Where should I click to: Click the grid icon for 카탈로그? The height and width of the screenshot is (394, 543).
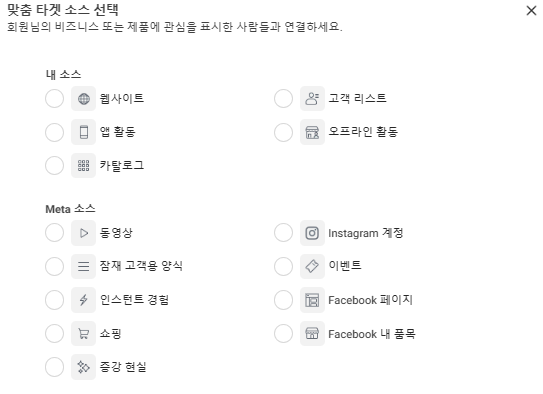(83, 165)
